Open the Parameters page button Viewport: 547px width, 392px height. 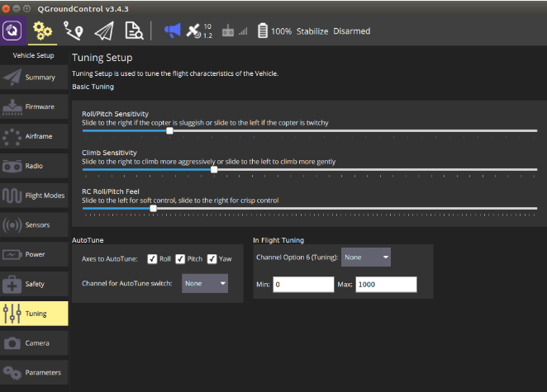tap(34, 372)
